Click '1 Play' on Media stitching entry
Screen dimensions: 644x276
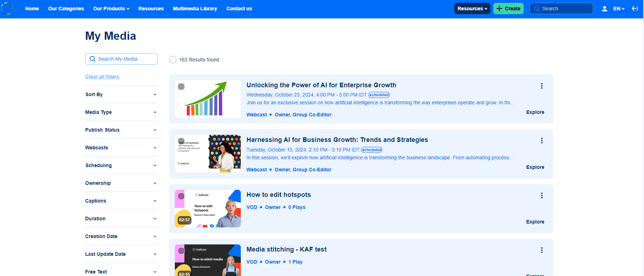295,262
